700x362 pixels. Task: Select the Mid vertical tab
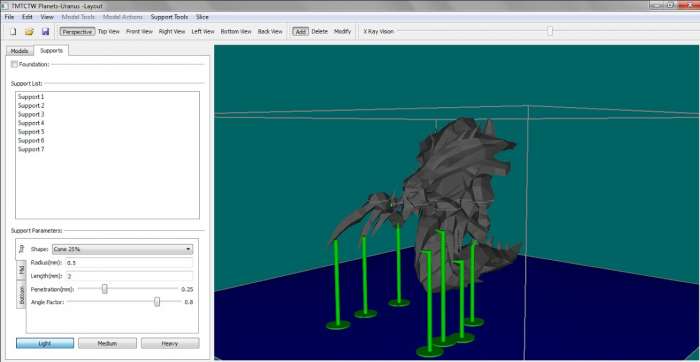[x=21, y=270]
